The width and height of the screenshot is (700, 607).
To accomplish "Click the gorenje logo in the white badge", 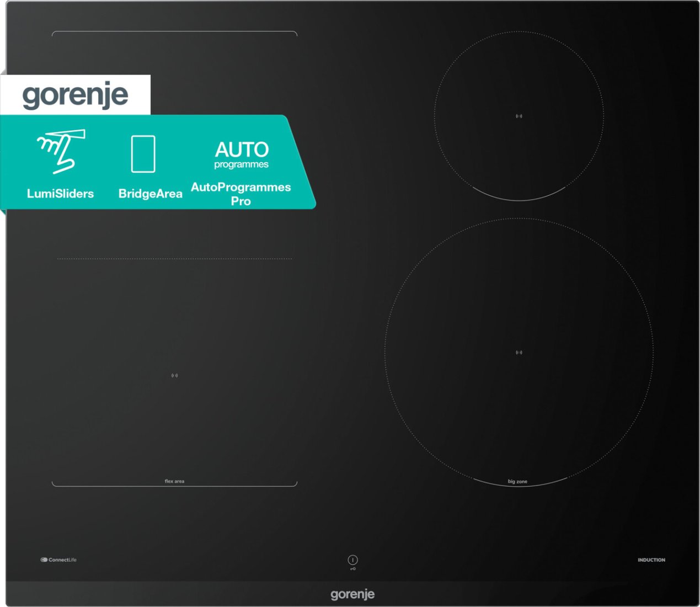I will [76, 95].
